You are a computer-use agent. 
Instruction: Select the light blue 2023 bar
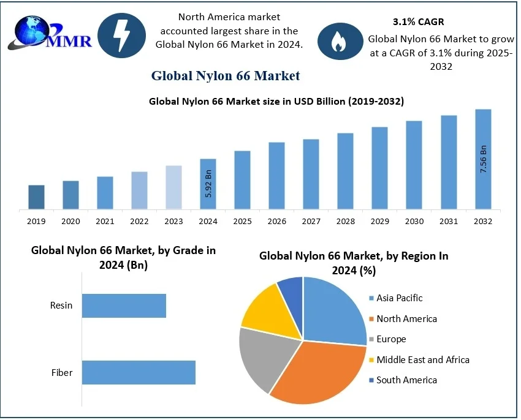click(x=173, y=187)
